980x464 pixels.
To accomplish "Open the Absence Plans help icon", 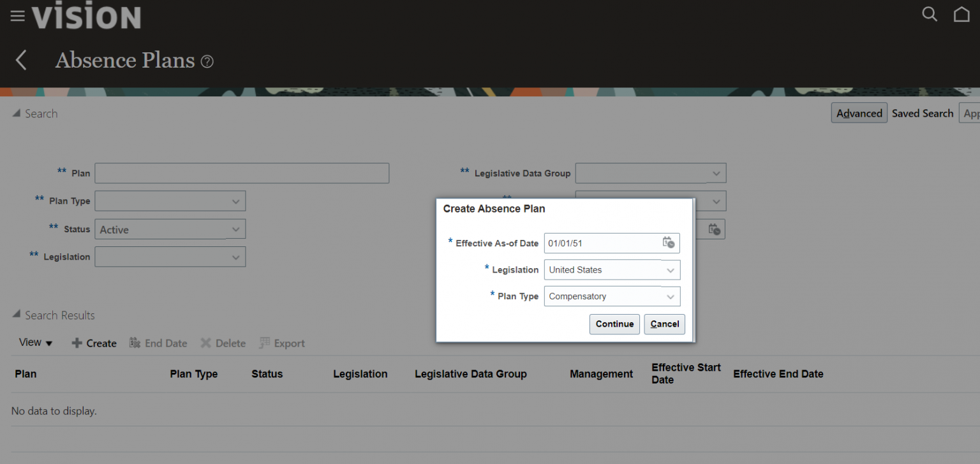I will [207, 62].
